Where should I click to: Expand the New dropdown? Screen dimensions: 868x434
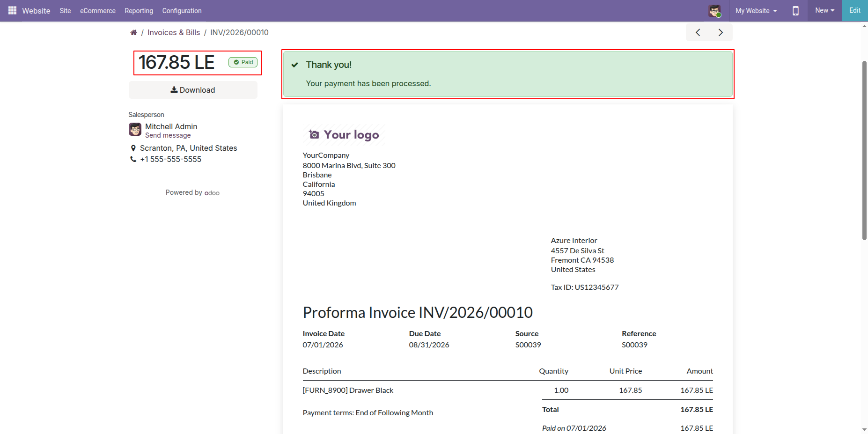pos(824,10)
